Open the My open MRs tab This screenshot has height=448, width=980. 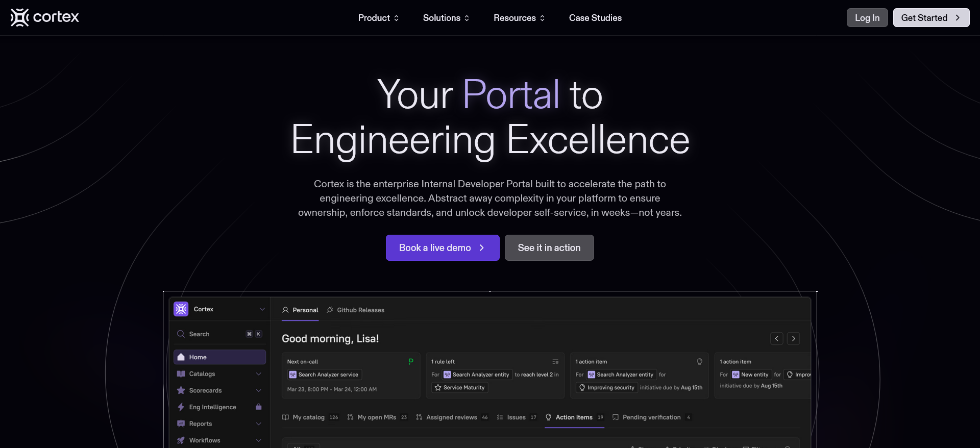point(377,417)
